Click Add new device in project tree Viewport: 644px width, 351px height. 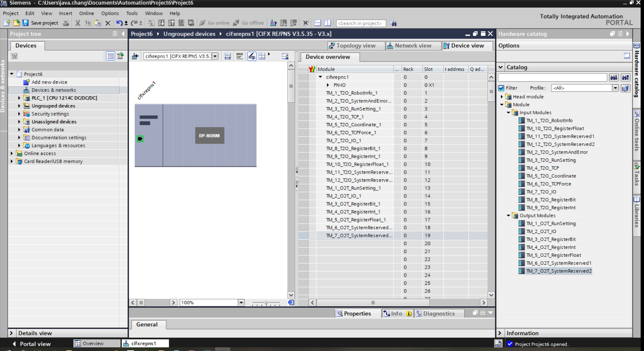tap(49, 82)
